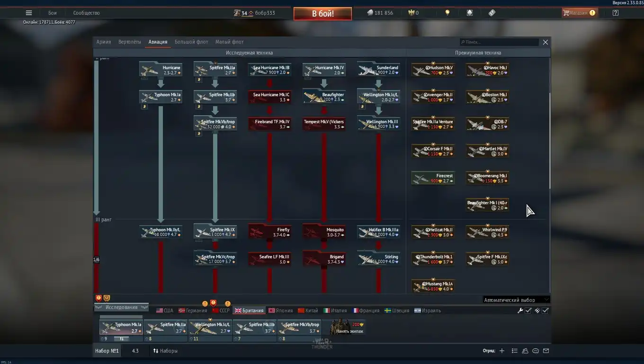Select the Whirlwind P.9 premium aircraft
Screen dimensions: 644x364
488,232
